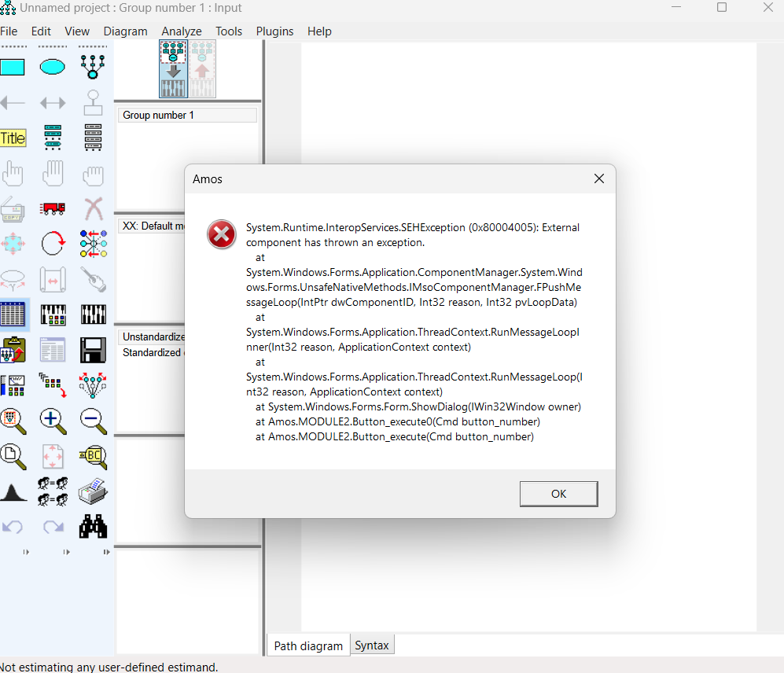Open the Analyze menu
This screenshot has height=673, width=784.
point(182,31)
